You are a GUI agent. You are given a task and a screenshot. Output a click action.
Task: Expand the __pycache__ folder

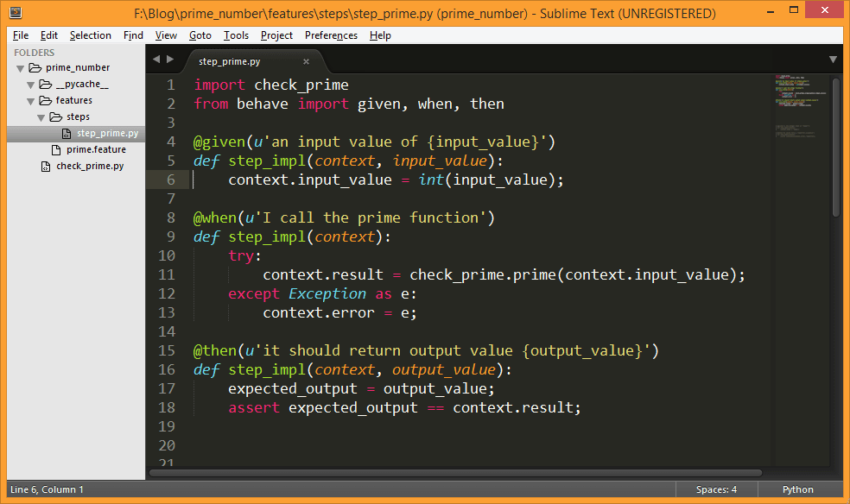(30, 85)
